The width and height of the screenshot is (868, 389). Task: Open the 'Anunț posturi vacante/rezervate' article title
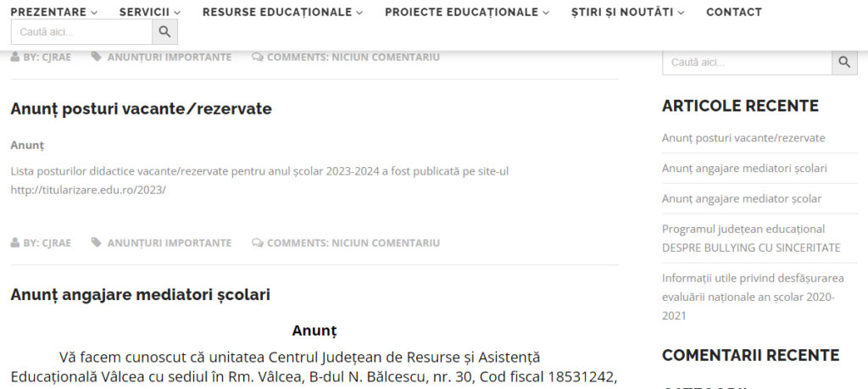coord(141,108)
